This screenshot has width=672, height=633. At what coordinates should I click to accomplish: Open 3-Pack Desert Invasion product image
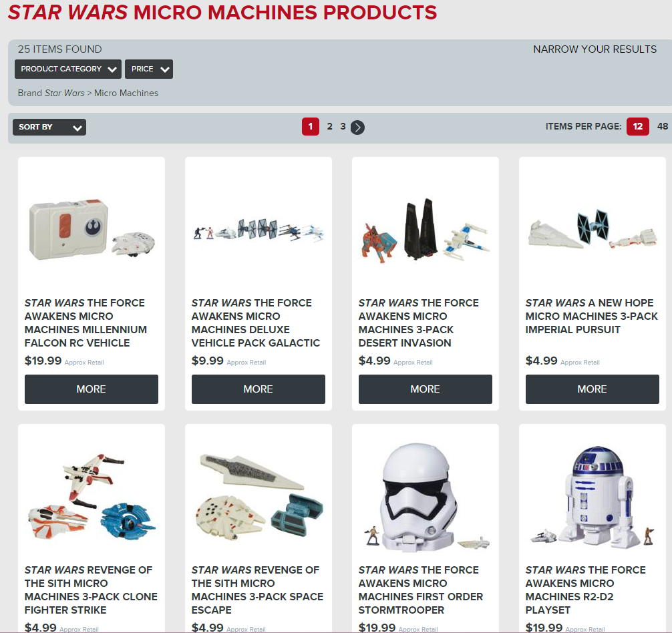[x=425, y=229]
